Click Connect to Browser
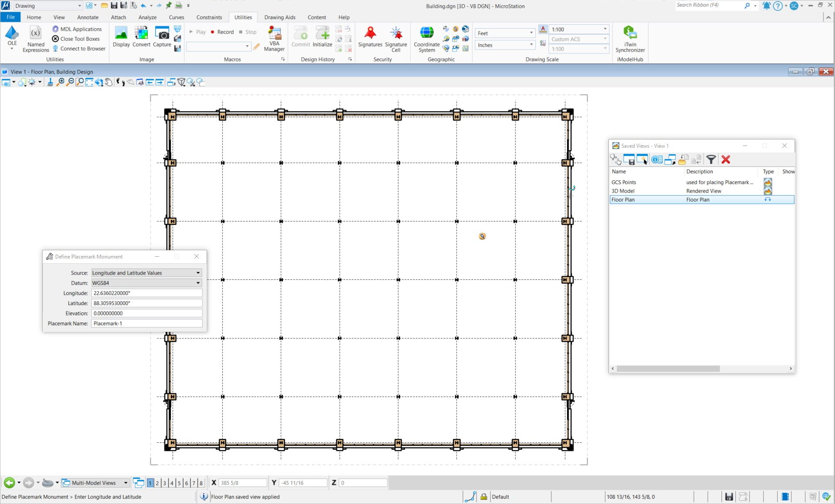 pos(83,49)
